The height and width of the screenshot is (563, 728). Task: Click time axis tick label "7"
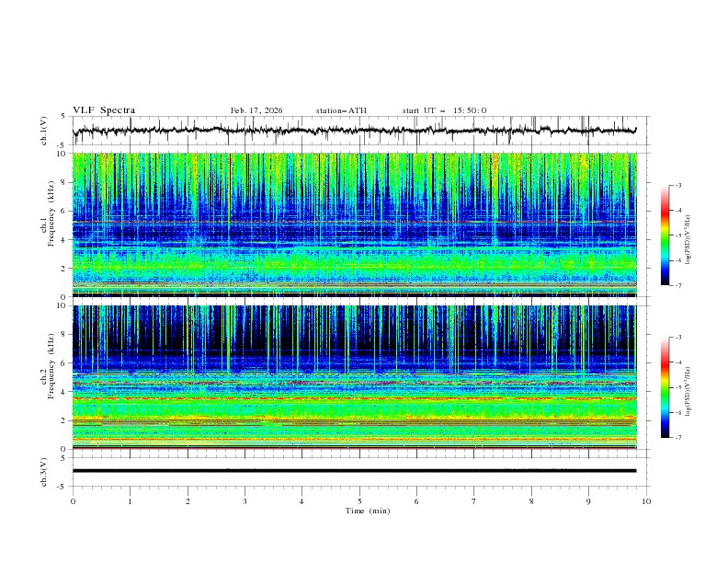(x=473, y=501)
